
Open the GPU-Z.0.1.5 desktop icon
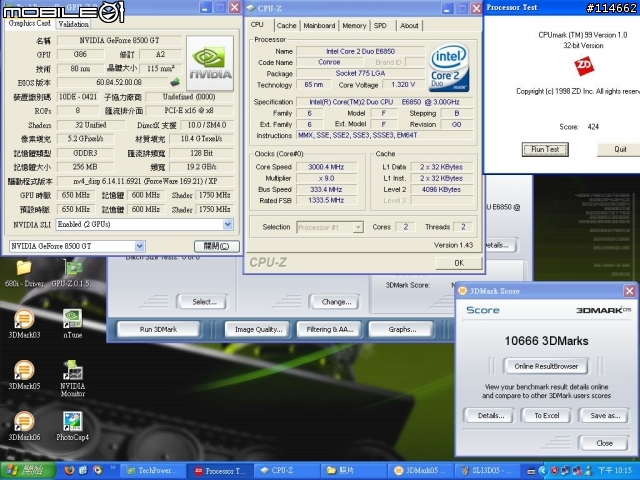point(73,273)
